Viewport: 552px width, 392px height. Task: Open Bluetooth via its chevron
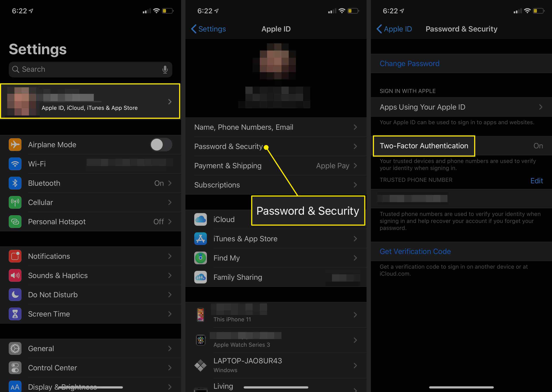click(170, 183)
